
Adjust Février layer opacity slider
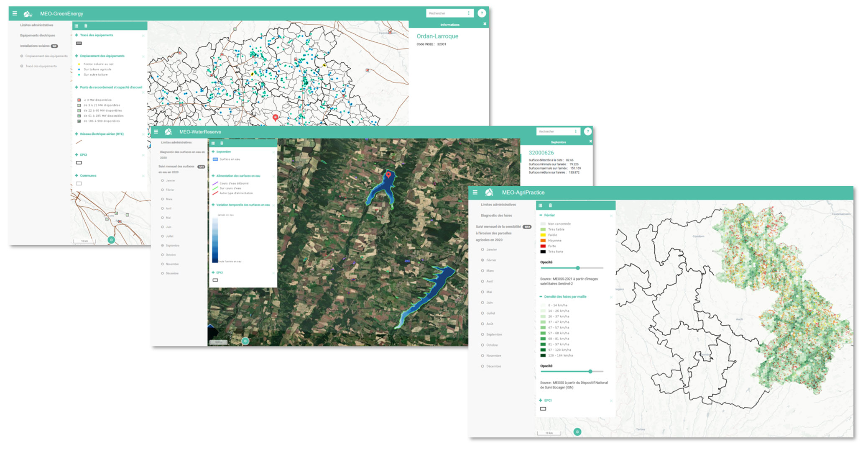click(x=577, y=268)
